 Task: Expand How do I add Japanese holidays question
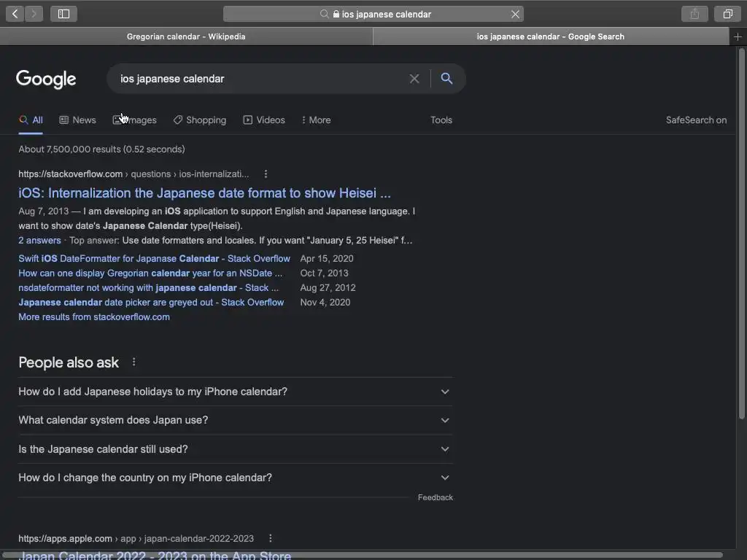pos(236,392)
